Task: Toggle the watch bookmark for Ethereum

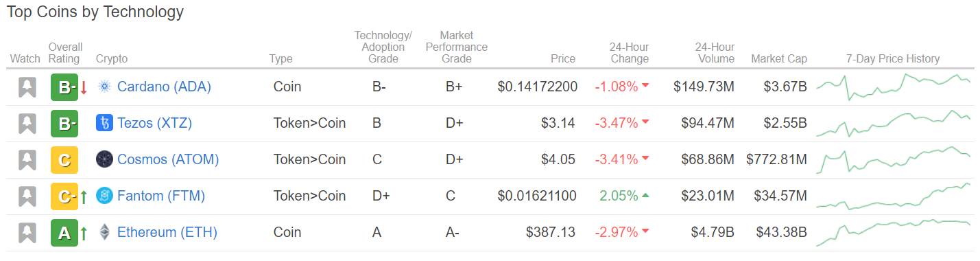Action: [x=27, y=233]
